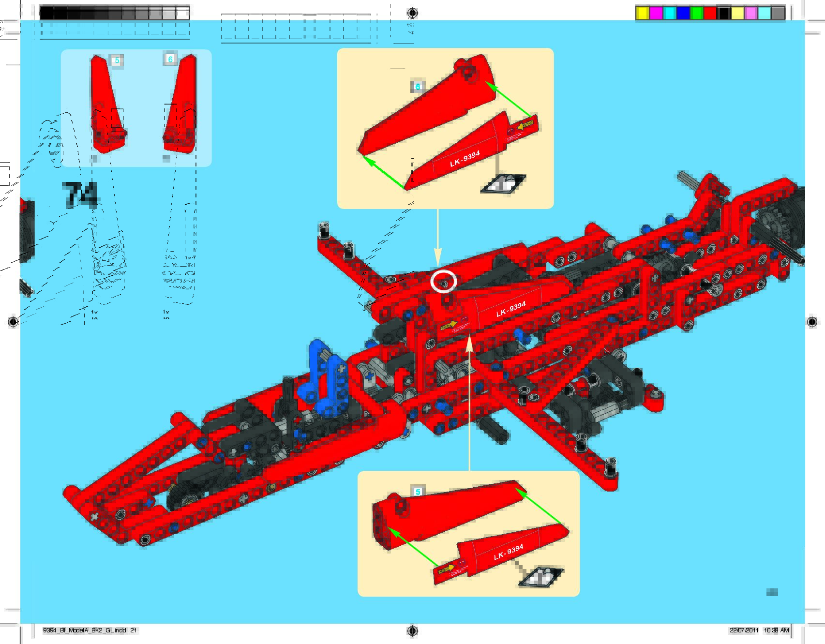Click the bottom center registration crosshair mark
This screenshot has height=644, width=825.
pos(412,630)
